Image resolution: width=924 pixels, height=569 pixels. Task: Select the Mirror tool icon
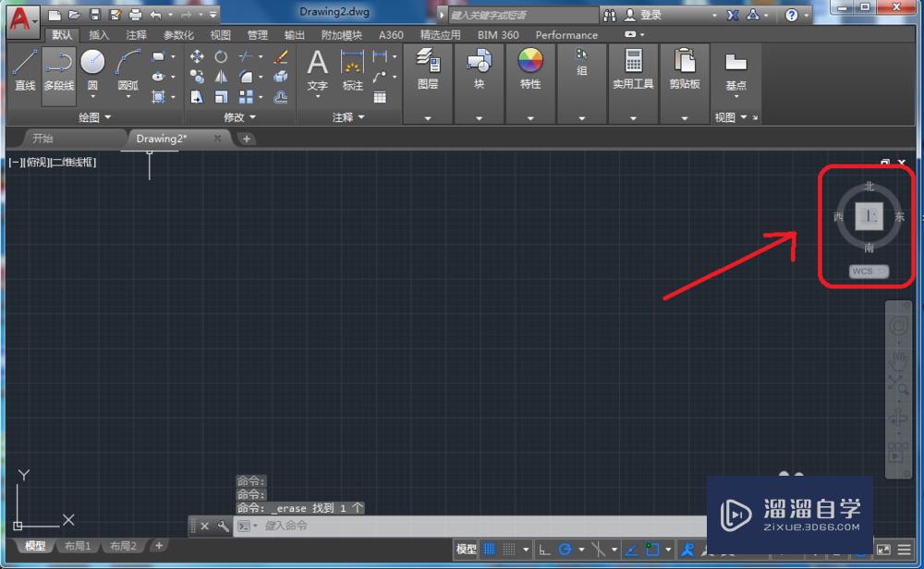(x=221, y=77)
